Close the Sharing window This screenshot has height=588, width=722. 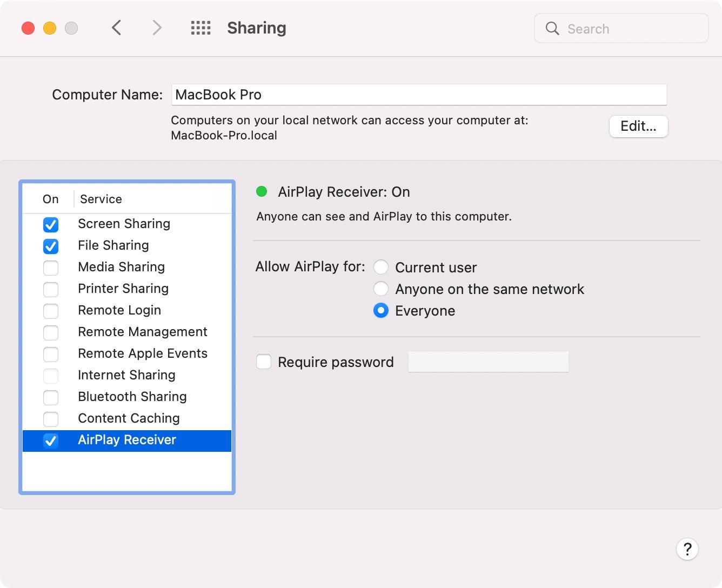pos(28,28)
